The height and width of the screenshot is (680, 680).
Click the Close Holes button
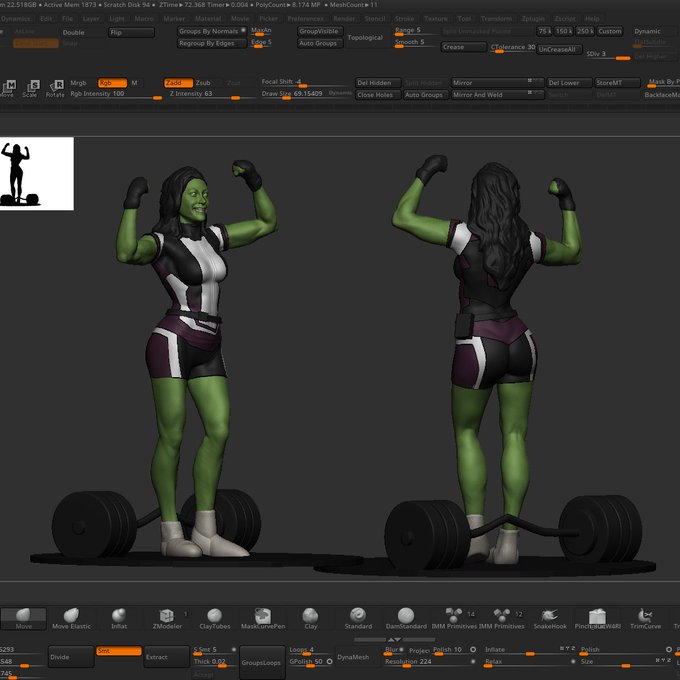pos(378,95)
